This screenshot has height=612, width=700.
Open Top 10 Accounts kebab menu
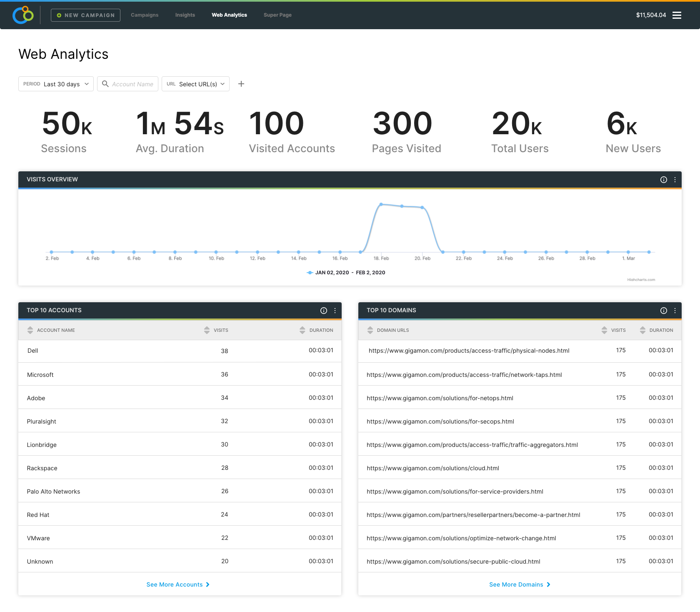pos(335,311)
